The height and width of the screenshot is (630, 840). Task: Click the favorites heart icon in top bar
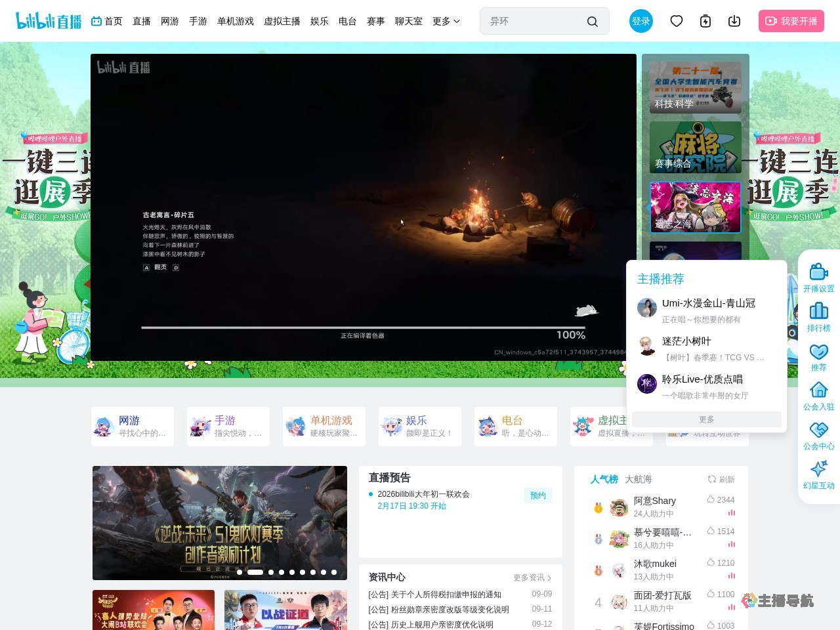point(677,21)
